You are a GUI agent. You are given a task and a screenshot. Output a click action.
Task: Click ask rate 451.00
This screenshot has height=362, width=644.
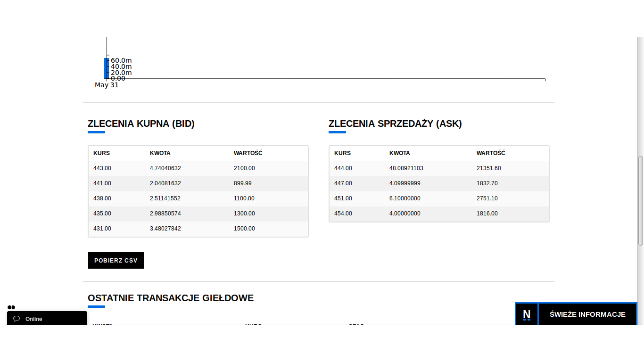point(343,198)
